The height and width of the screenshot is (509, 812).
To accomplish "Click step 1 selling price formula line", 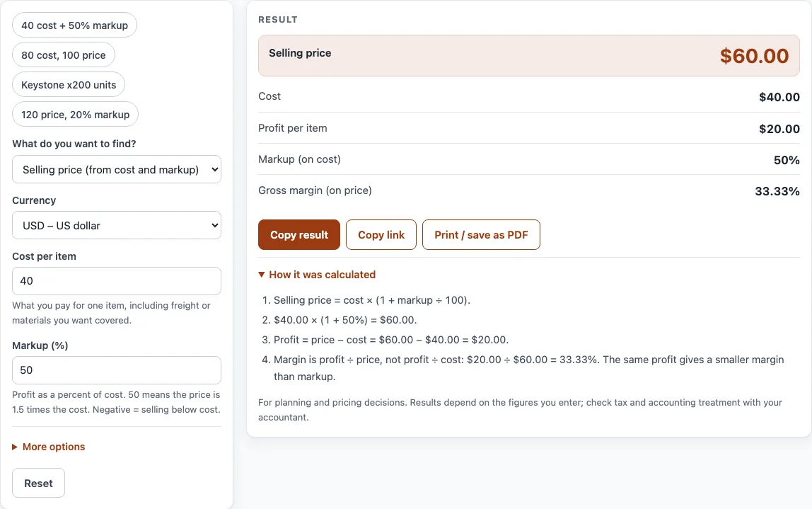I will pos(372,300).
